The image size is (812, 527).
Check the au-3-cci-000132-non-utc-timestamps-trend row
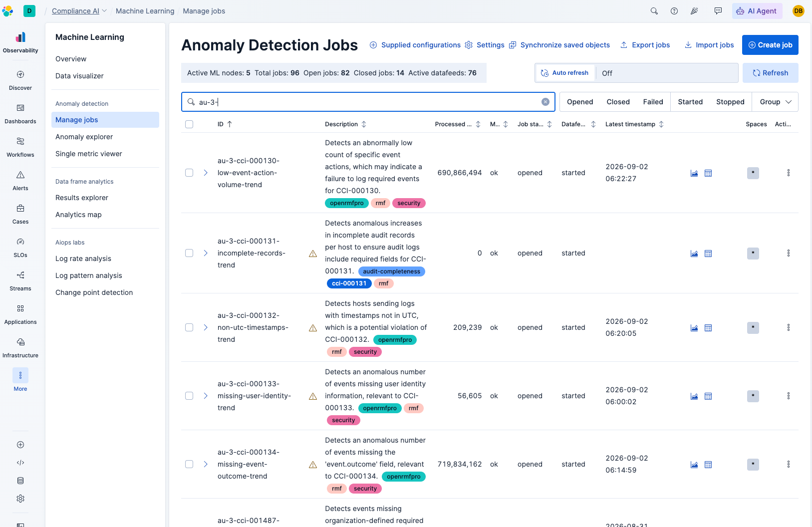189,327
